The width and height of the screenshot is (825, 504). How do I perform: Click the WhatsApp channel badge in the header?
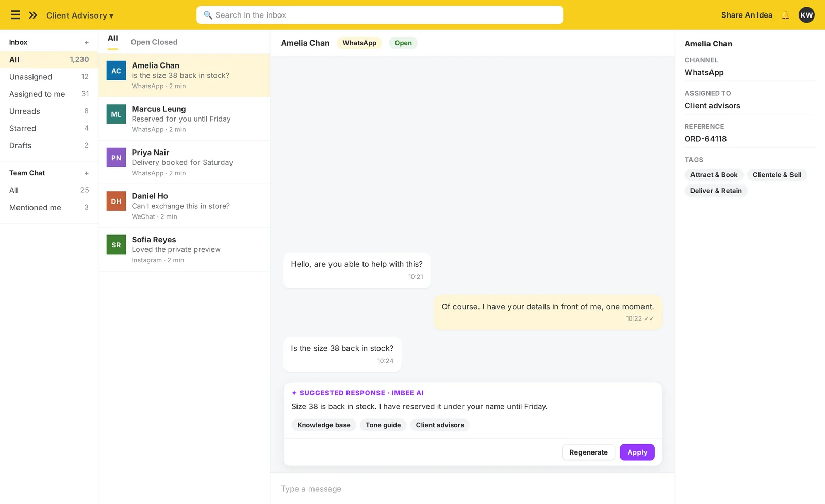coord(359,43)
